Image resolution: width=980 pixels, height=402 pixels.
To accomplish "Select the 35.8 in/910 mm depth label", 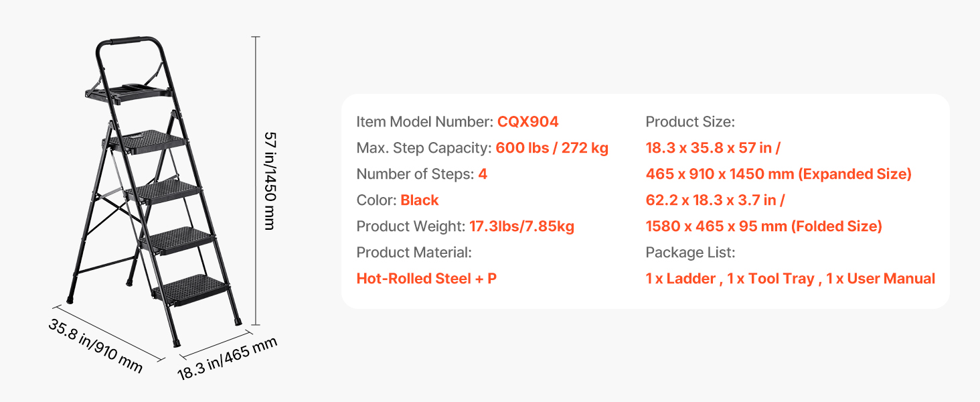I will [95, 345].
